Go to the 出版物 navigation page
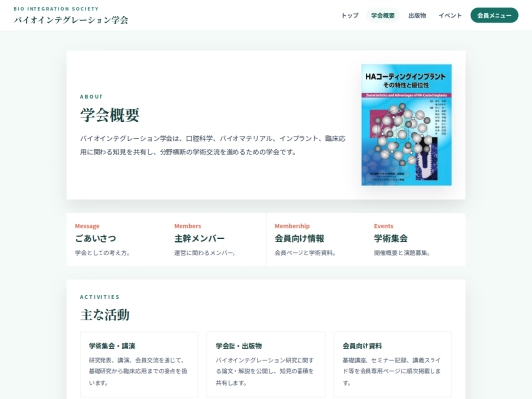532x399 pixels. (417, 15)
